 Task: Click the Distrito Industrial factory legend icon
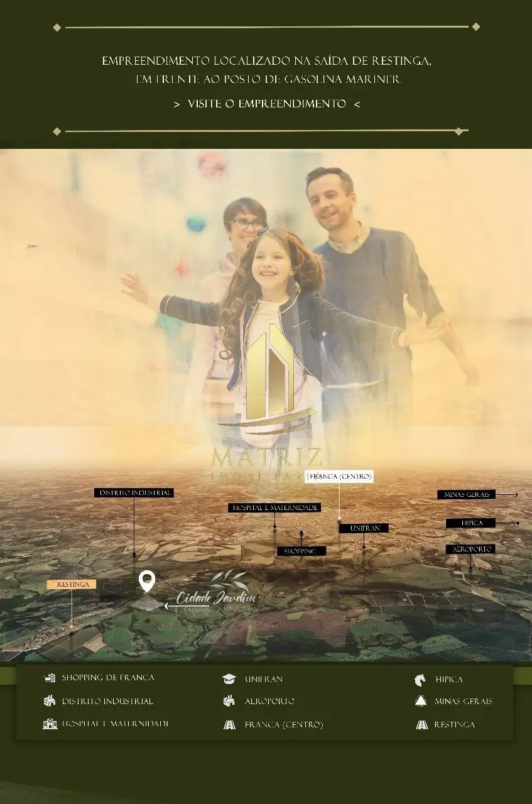pos(50,701)
